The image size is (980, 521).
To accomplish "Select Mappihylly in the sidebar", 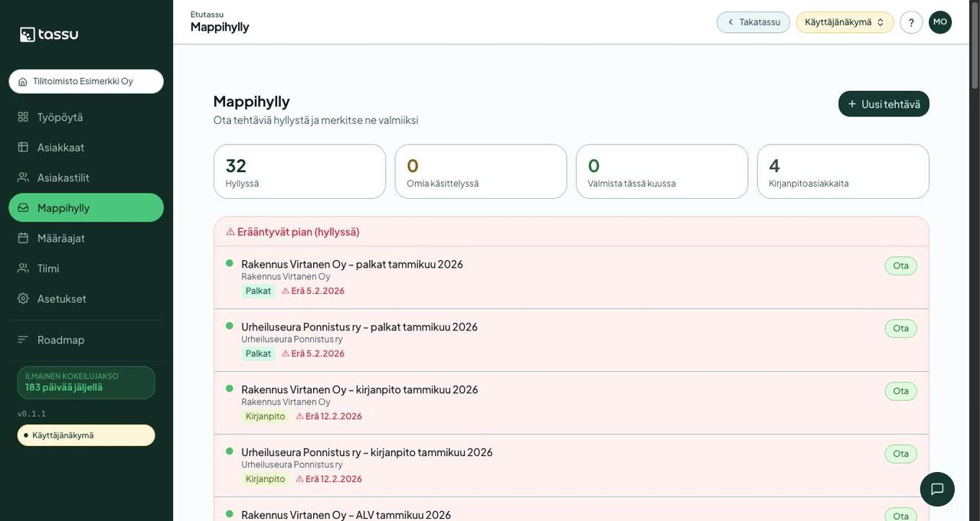I will point(86,207).
